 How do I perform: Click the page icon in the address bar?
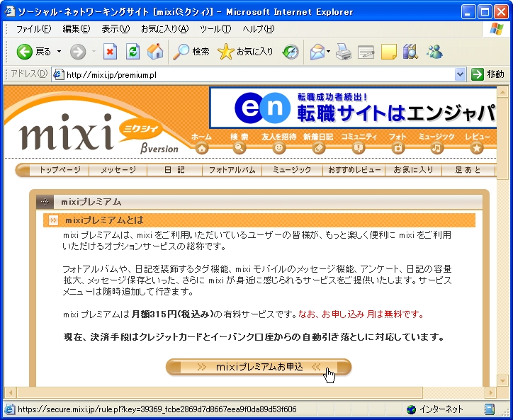pos(59,75)
